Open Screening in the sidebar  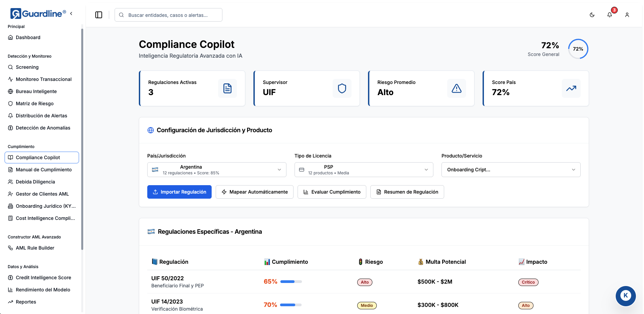[x=27, y=67]
